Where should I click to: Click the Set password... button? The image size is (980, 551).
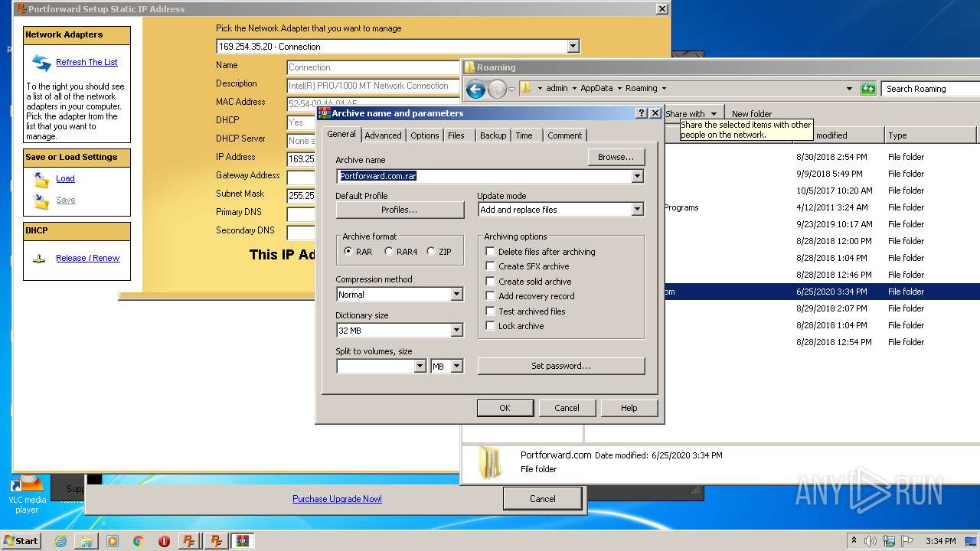[x=561, y=366]
